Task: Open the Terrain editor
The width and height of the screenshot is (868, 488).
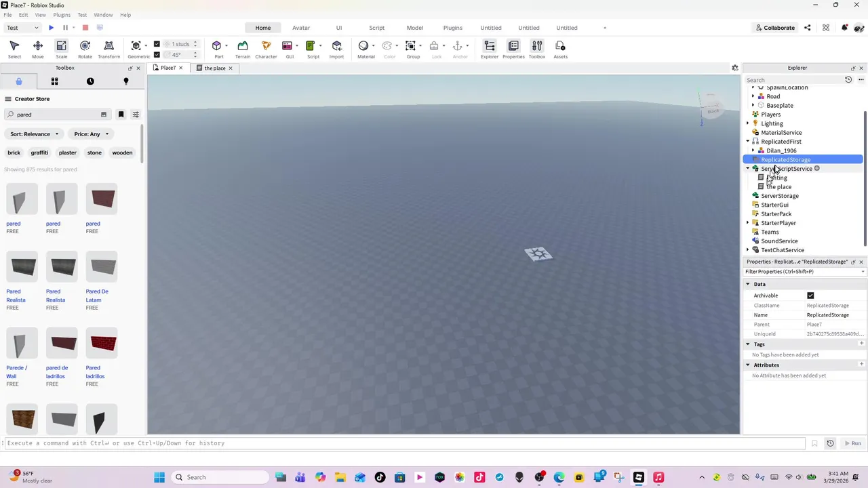Action: [242, 49]
